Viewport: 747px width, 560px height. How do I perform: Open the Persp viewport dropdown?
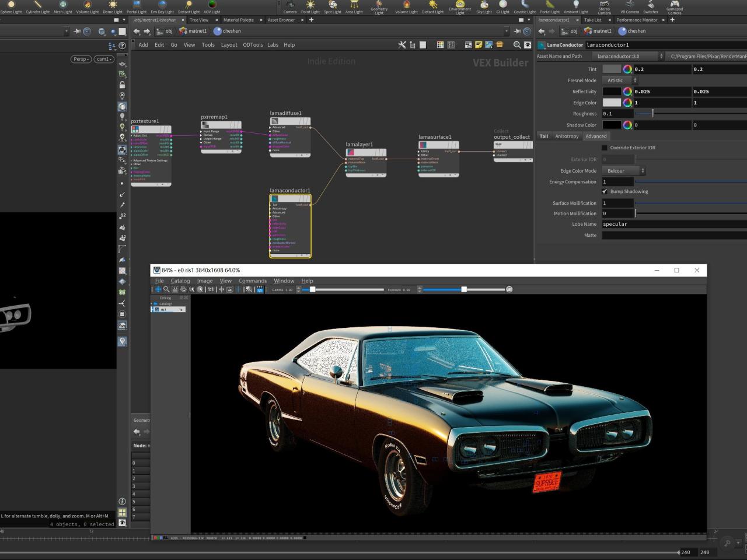pyautogui.click(x=81, y=59)
